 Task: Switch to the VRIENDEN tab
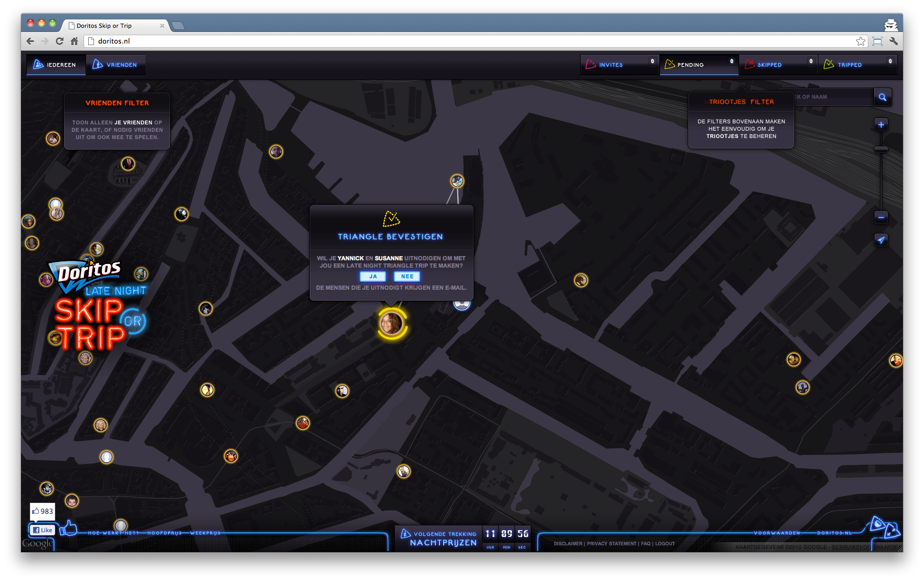point(115,65)
